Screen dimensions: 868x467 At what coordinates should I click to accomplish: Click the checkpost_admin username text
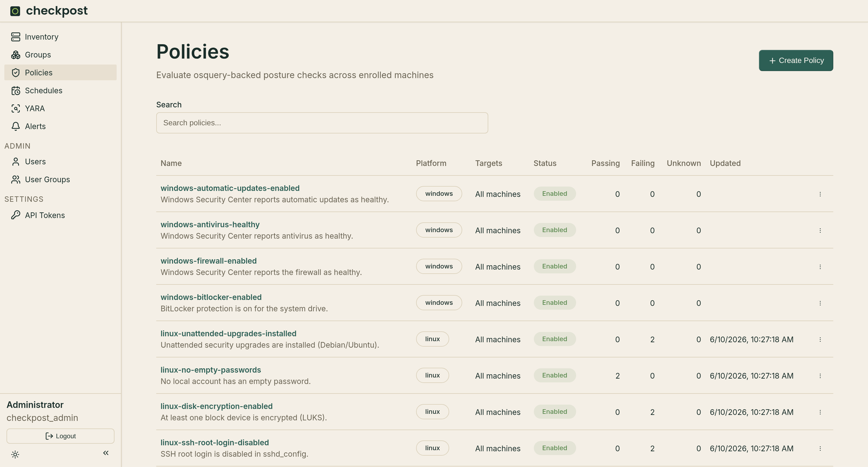(43, 418)
